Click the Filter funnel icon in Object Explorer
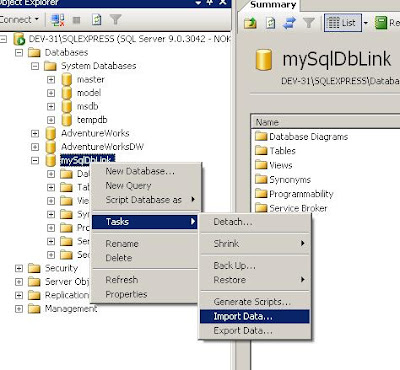This screenshot has height=370, width=400. tap(115, 20)
